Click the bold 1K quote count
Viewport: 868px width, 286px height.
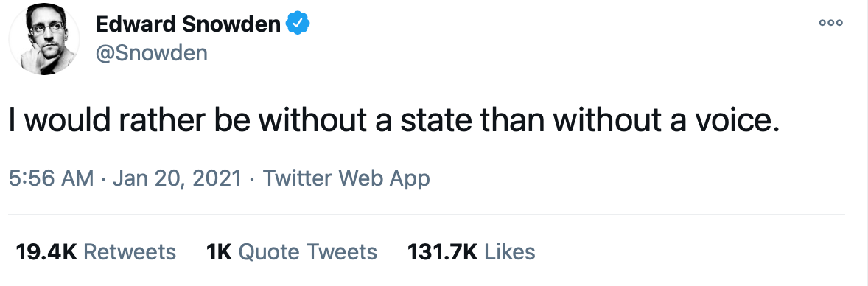[x=219, y=252]
